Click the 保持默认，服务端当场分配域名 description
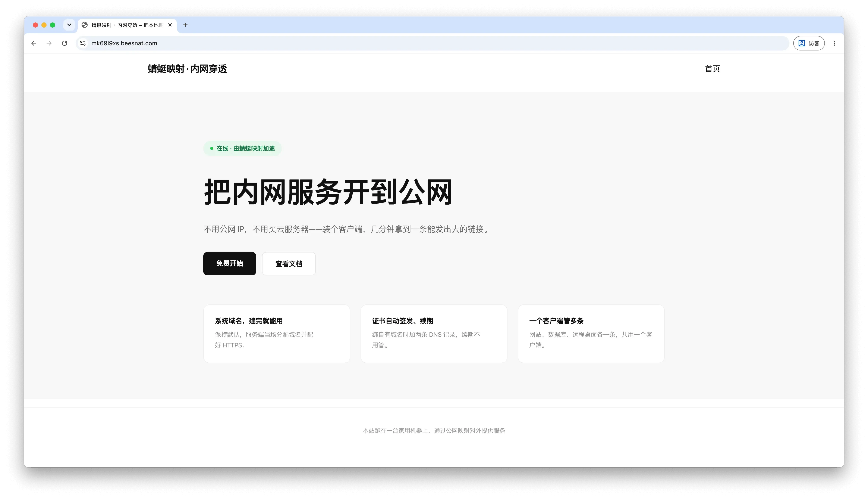This screenshot has width=868, height=499. [264, 340]
